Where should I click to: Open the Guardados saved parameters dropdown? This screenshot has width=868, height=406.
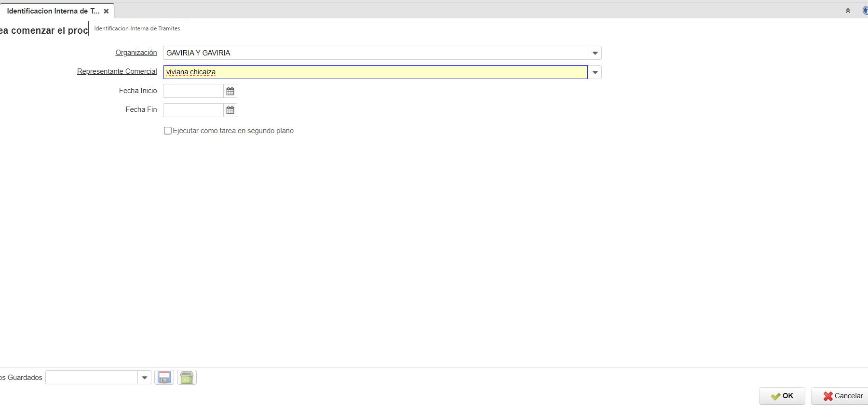(x=145, y=378)
